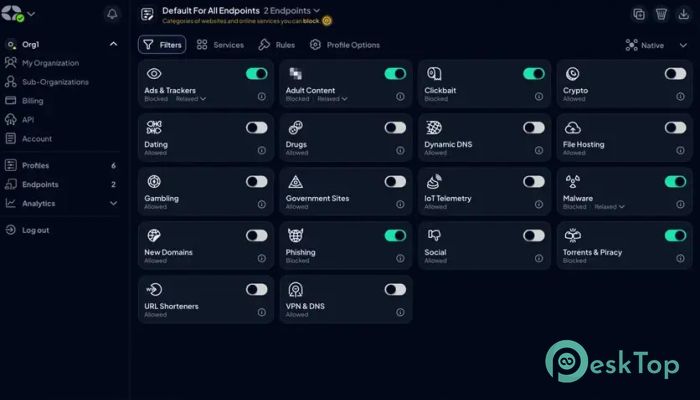Enable the Drugs filter toggle

396,128
